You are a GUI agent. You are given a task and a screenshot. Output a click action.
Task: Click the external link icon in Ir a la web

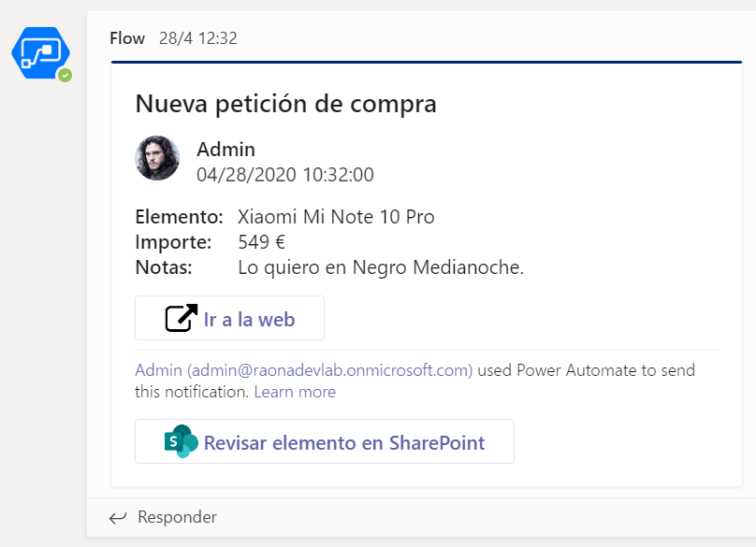pos(181,317)
